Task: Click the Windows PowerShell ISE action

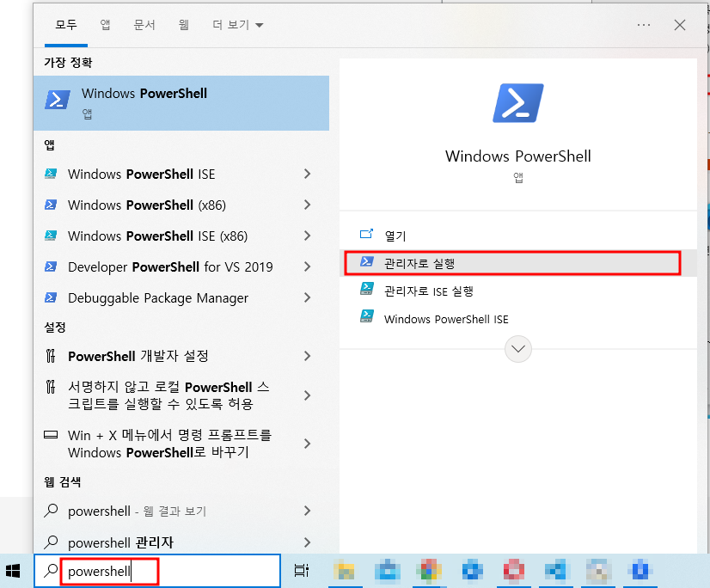Action: coord(518,319)
